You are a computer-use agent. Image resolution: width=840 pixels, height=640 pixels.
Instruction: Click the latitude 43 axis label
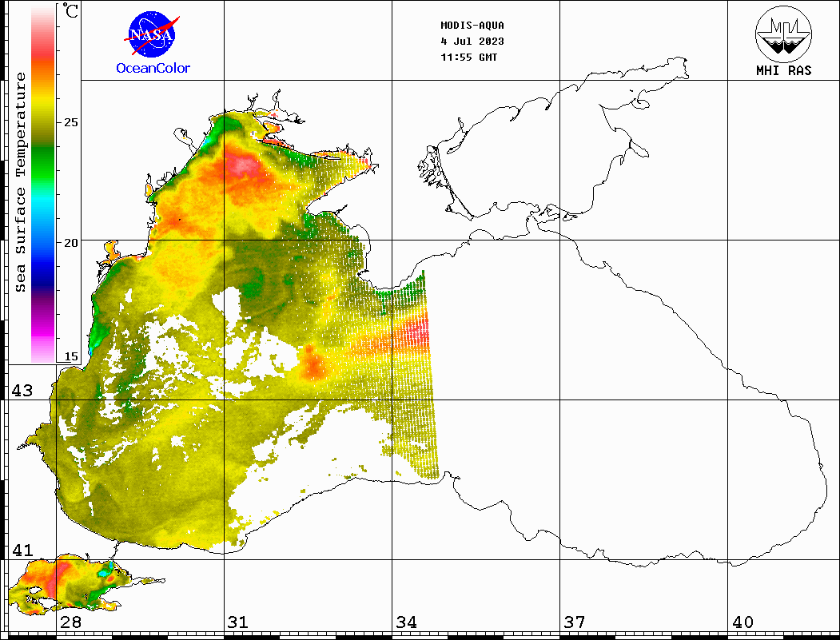coord(22,391)
